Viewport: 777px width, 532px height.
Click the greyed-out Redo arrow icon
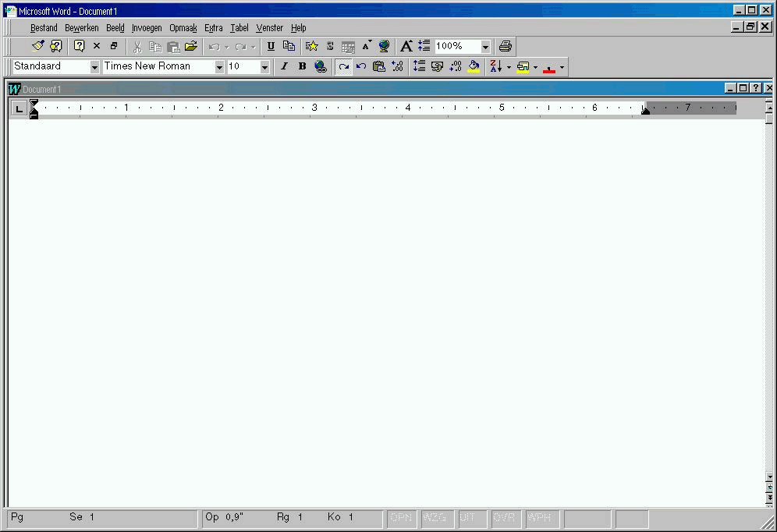coord(241,47)
